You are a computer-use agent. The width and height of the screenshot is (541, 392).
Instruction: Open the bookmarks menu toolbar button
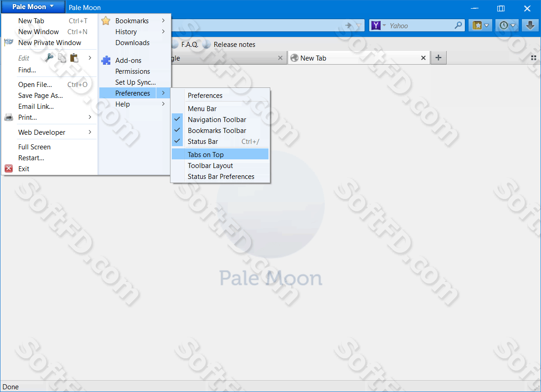tap(481, 25)
